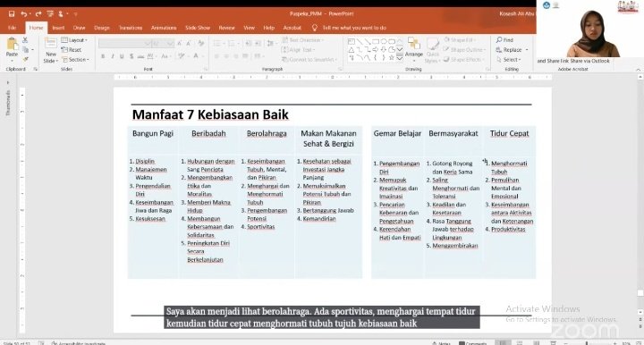Image resolution: width=644 pixels, height=345 pixels.
Task: Click Convert to SmartArt
Action: tap(309, 60)
